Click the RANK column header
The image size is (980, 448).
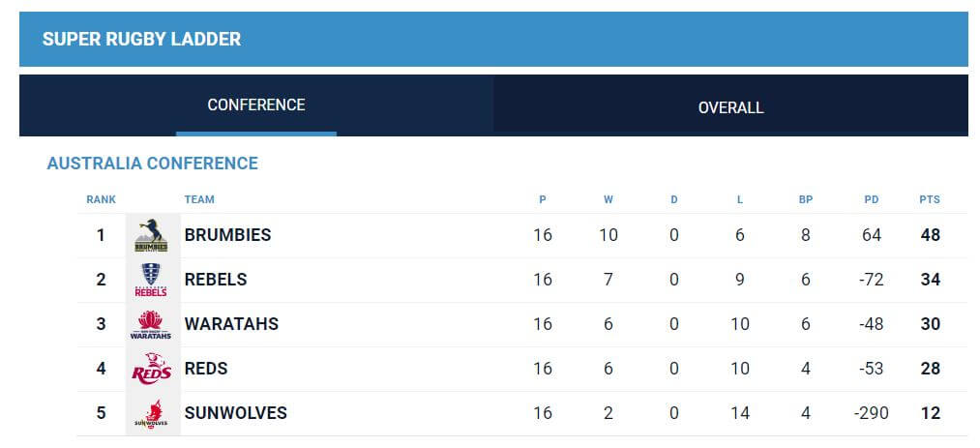[102, 200]
